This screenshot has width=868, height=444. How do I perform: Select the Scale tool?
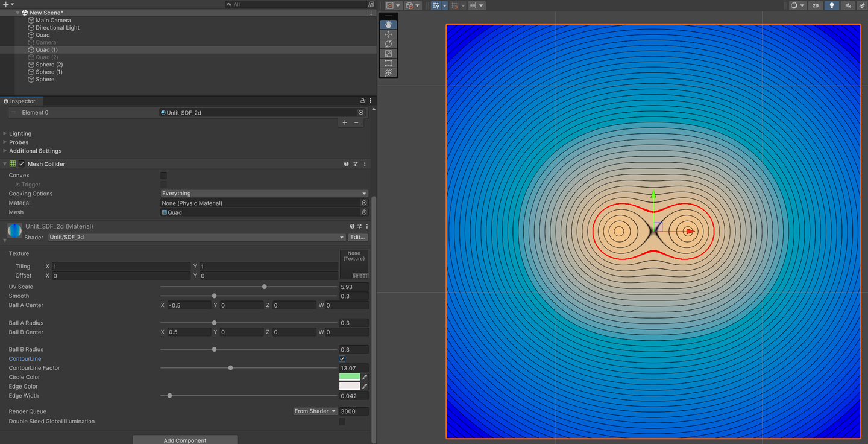pos(388,54)
